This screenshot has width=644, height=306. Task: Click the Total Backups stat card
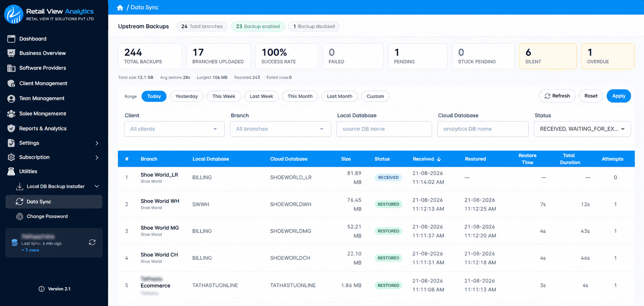(x=150, y=56)
